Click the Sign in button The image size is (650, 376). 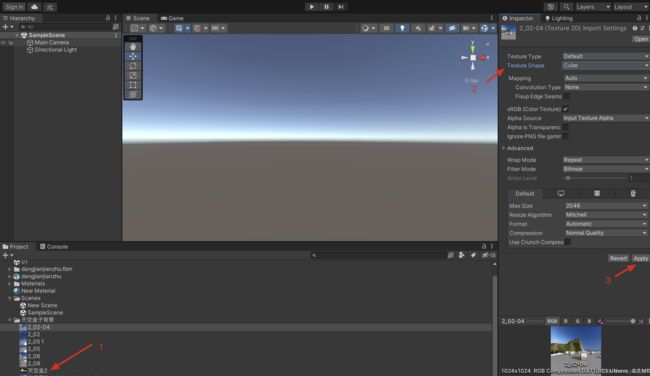15,7
